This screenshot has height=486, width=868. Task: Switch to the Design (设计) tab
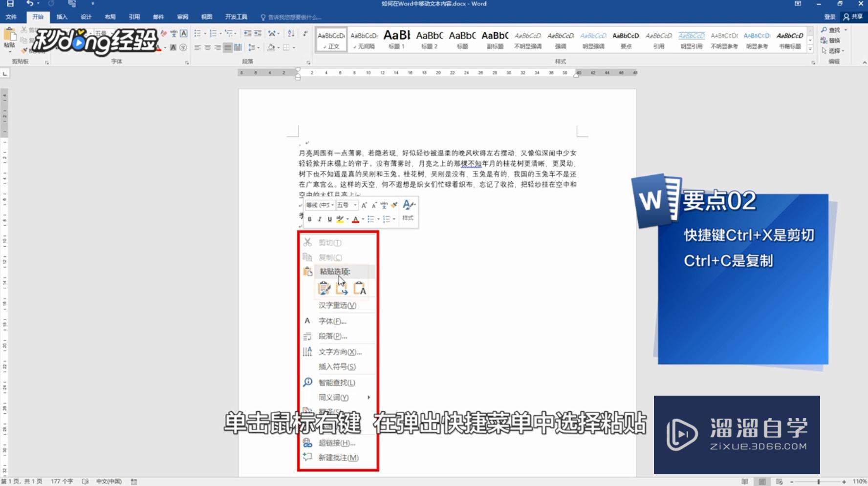pyautogui.click(x=86, y=17)
